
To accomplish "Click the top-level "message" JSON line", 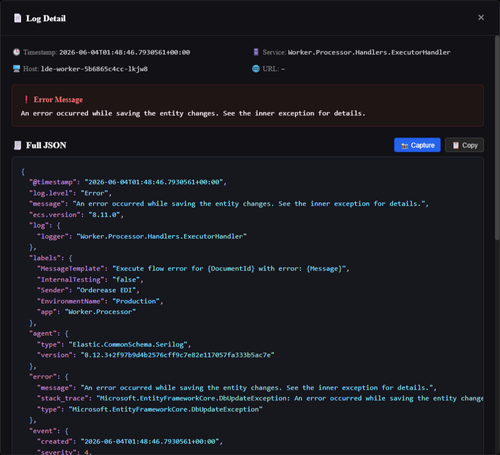I will coord(229,204).
